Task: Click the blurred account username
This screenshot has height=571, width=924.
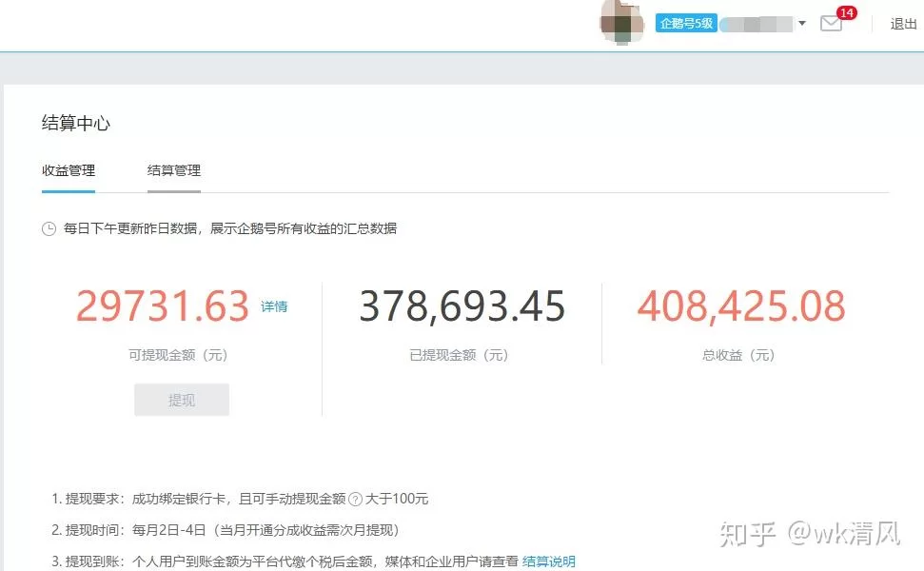Action: pos(757,24)
